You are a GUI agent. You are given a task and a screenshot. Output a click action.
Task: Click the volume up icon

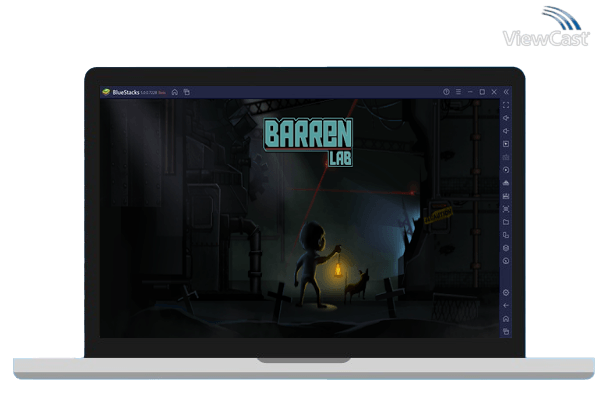506,118
